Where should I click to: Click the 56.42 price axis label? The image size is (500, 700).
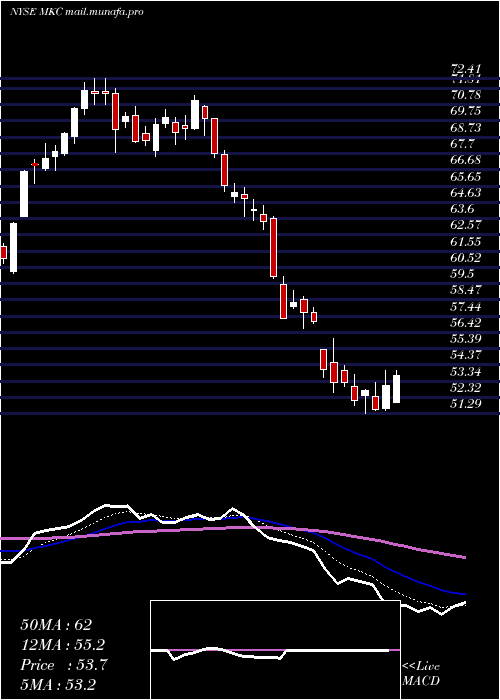click(x=466, y=323)
